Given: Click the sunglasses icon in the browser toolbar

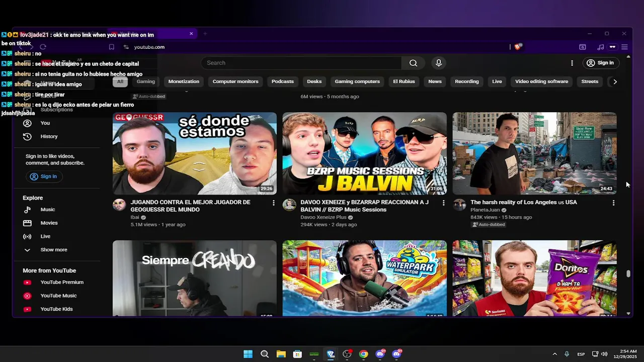Looking at the screenshot, I should [x=612, y=47].
